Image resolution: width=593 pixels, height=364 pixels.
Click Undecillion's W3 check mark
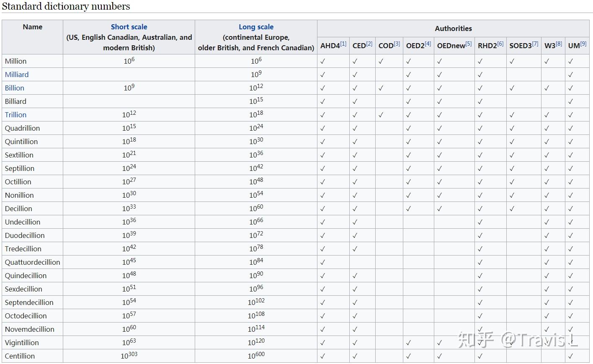click(x=547, y=222)
